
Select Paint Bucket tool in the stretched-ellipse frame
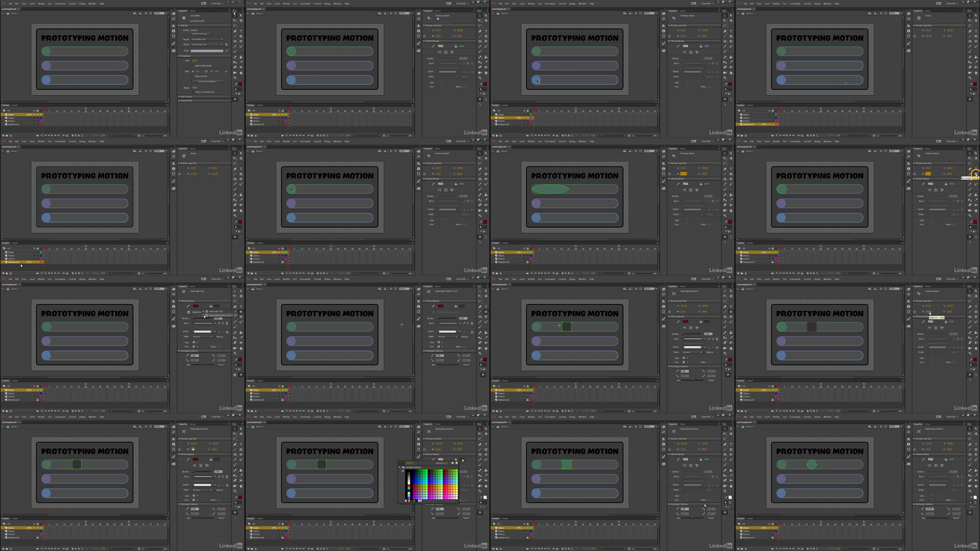[731, 195]
